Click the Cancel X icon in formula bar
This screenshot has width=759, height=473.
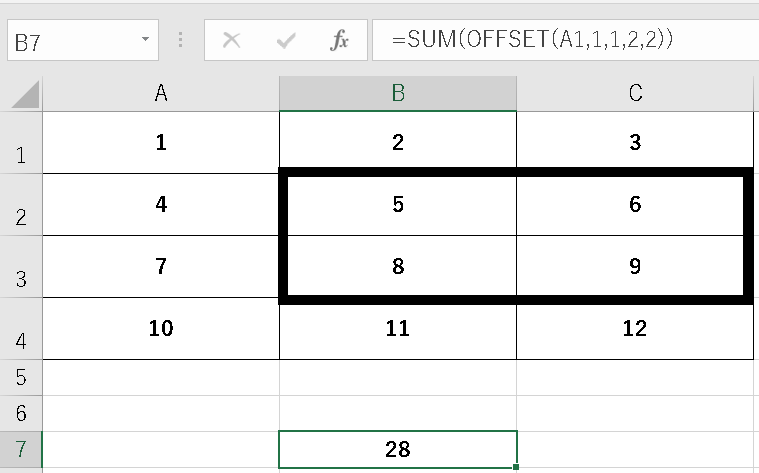[x=232, y=41]
